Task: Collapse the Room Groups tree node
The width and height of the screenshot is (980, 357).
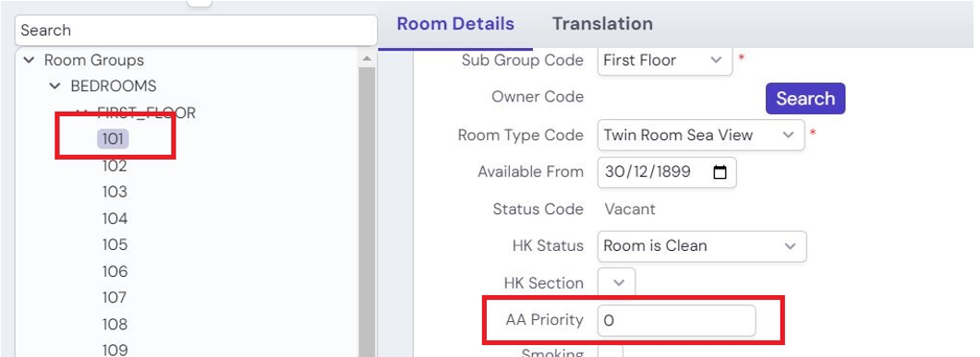Action: 29,61
